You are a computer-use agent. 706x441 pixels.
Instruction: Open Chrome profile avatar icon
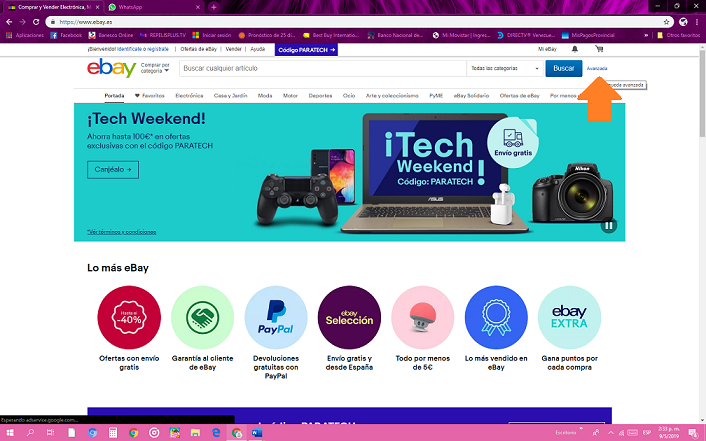(x=683, y=22)
